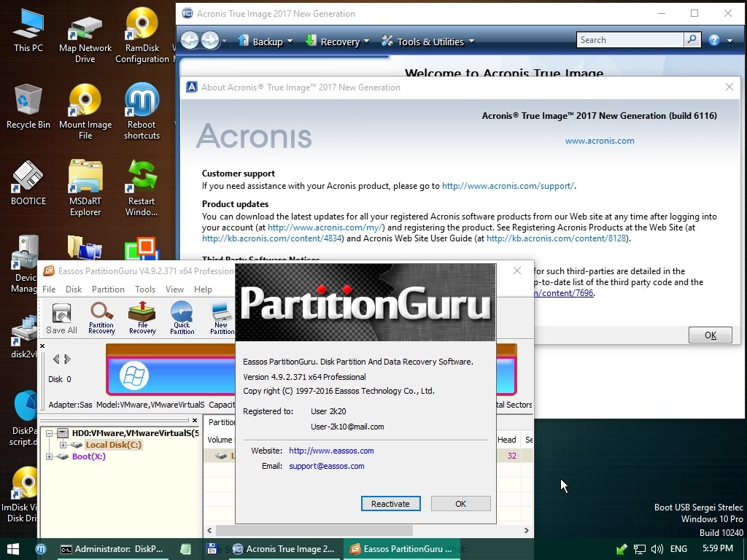747x560 pixels.
Task: Click the Acronis search magnifier button
Action: point(692,40)
